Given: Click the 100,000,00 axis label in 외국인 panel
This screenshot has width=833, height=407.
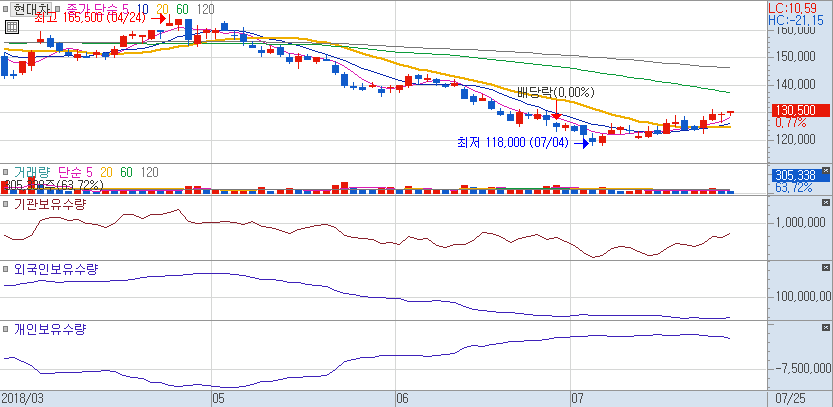Looking at the screenshot, I should 804,296.
